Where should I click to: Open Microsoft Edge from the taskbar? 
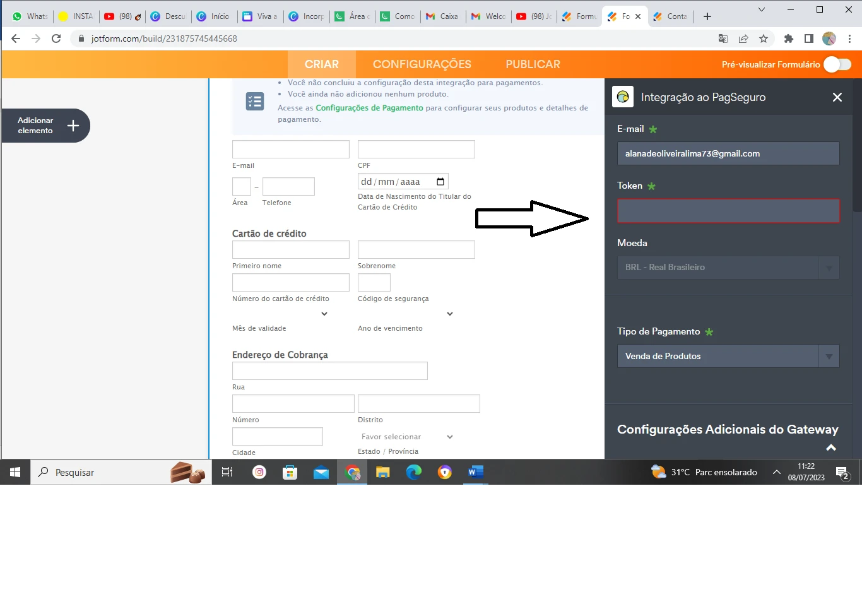coord(414,472)
